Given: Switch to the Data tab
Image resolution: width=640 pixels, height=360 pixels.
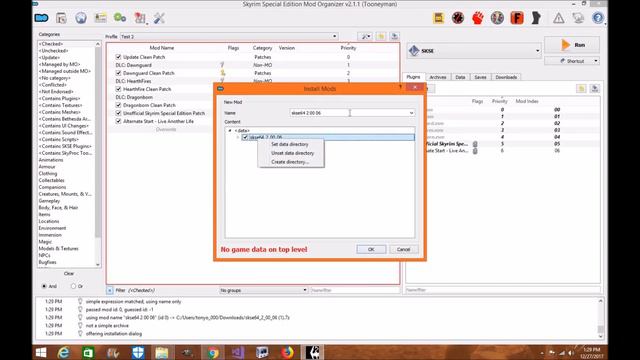Looking at the screenshot, I should click(x=460, y=77).
